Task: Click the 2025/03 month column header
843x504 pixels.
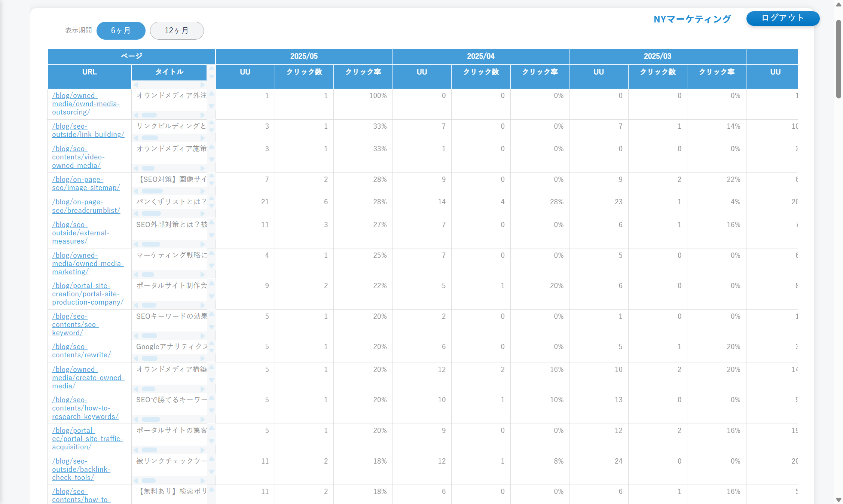Action: (x=657, y=56)
